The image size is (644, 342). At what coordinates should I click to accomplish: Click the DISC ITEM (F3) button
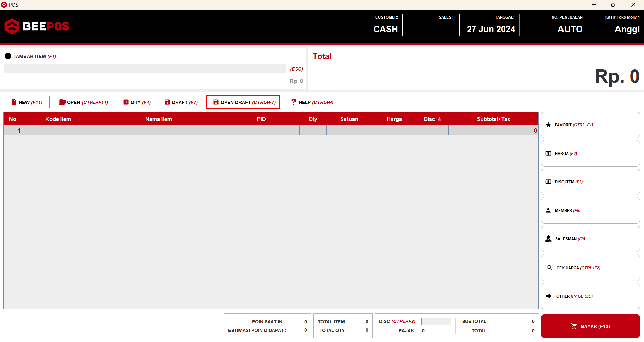pos(590,182)
